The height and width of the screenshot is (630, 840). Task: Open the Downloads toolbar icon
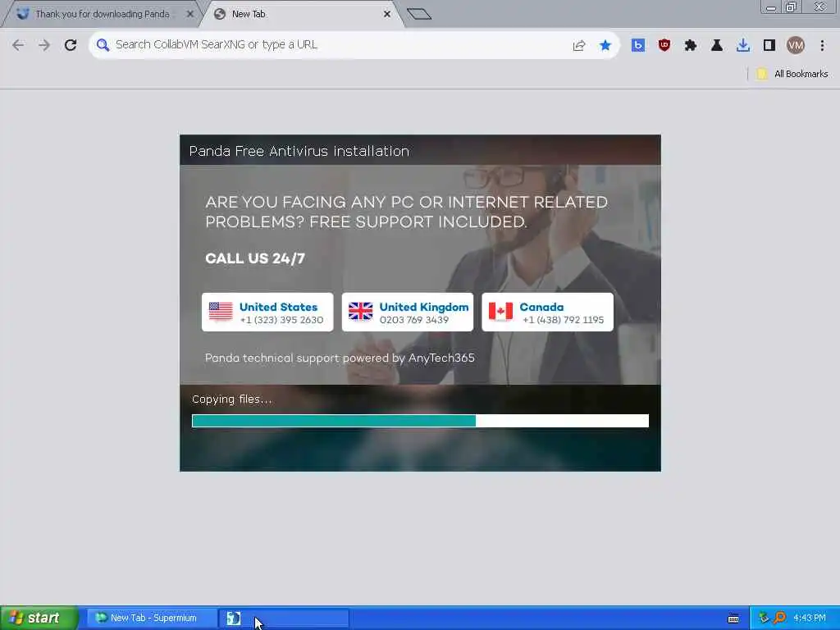click(743, 46)
